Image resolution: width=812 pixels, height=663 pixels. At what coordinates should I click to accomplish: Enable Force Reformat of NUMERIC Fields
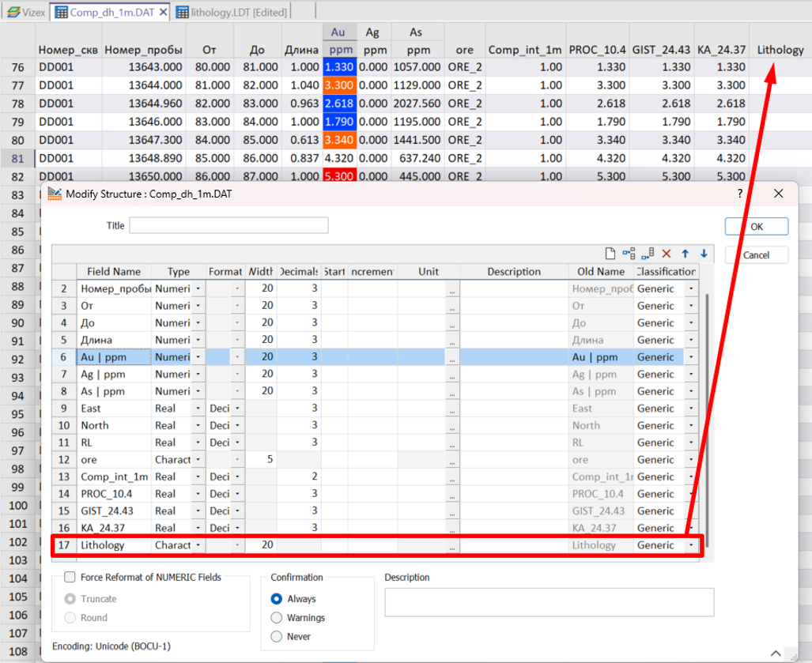tap(70, 578)
